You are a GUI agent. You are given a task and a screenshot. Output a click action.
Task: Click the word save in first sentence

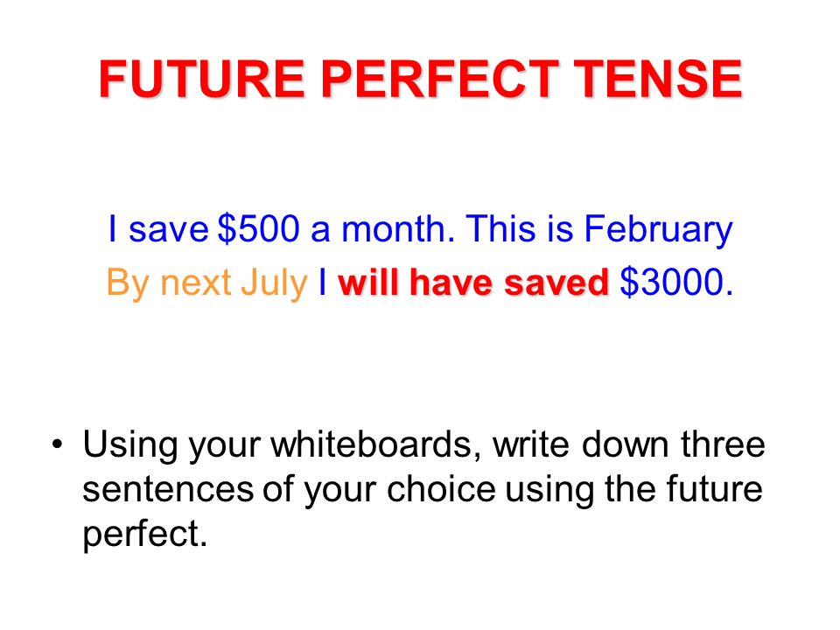click(x=168, y=230)
